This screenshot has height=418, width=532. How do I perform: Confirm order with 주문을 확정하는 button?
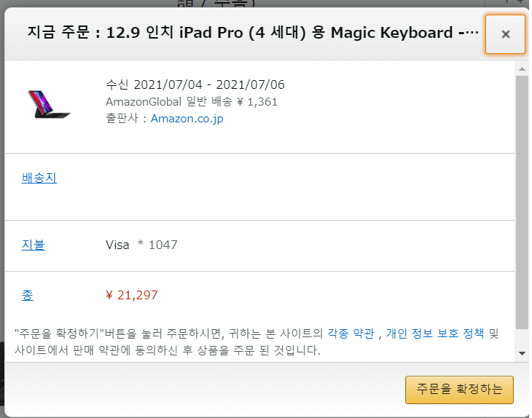(459, 390)
